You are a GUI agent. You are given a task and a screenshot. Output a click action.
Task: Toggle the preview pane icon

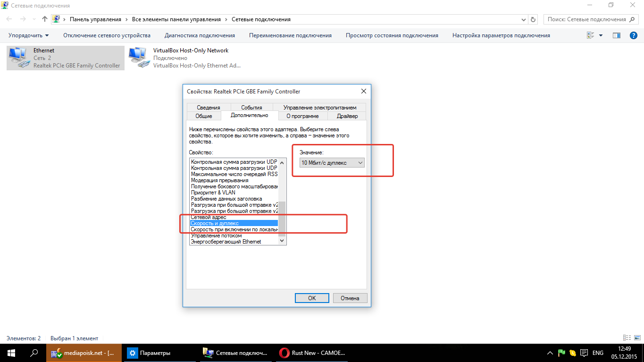pos(616,35)
